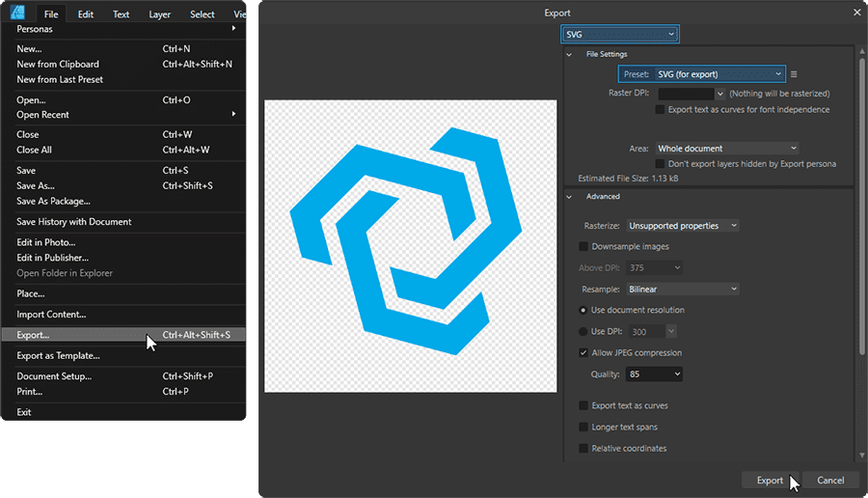Click the Cancel button
The image size is (868, 498).
point(830,481)
